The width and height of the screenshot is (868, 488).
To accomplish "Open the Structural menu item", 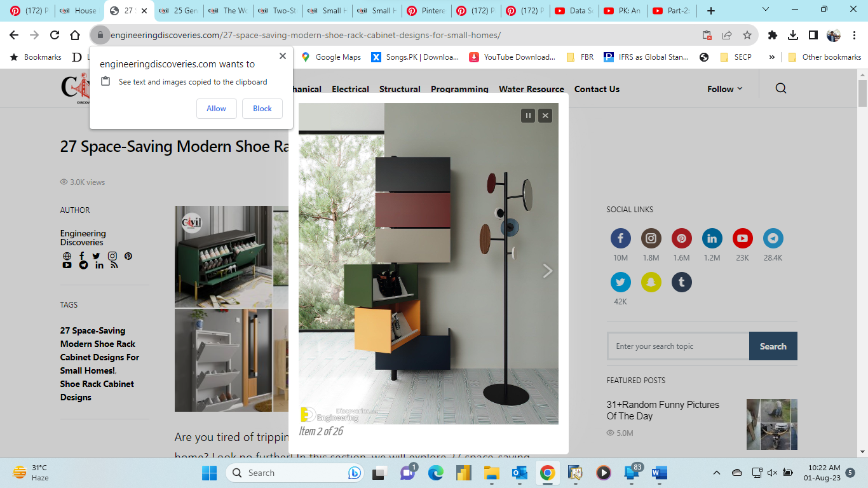I will tap(400, 89).
